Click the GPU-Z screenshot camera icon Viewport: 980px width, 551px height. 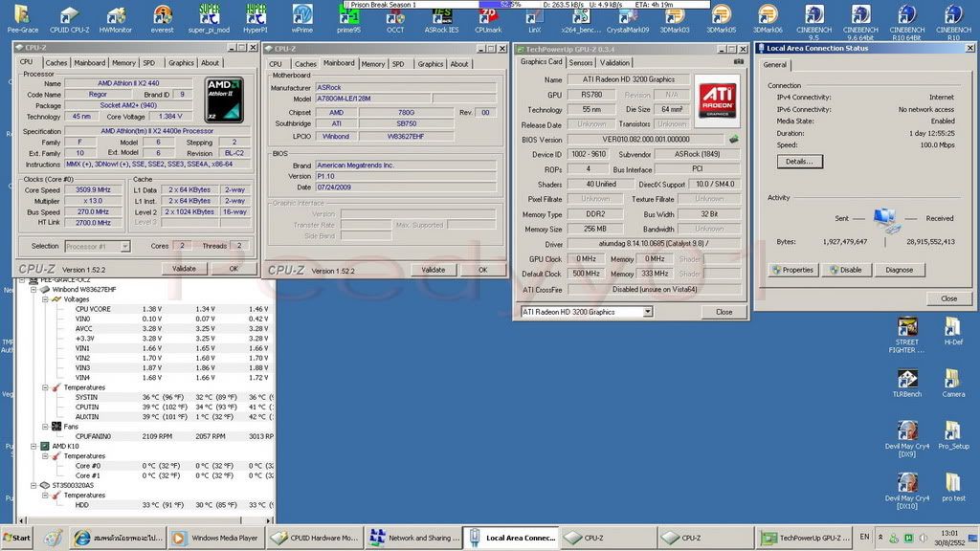pyautogui.click(x=738, y=62)
